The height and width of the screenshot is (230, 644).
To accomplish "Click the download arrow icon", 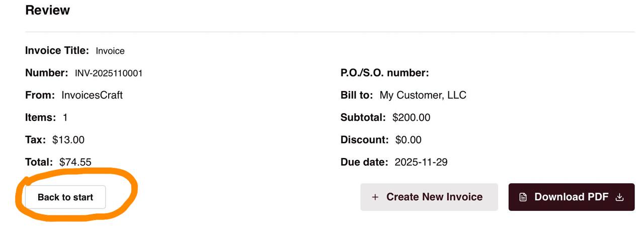I will [x=619, y=197].
